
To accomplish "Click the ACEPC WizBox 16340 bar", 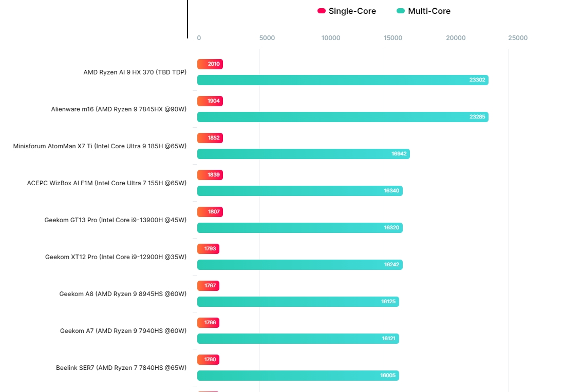I will point(300,191).
